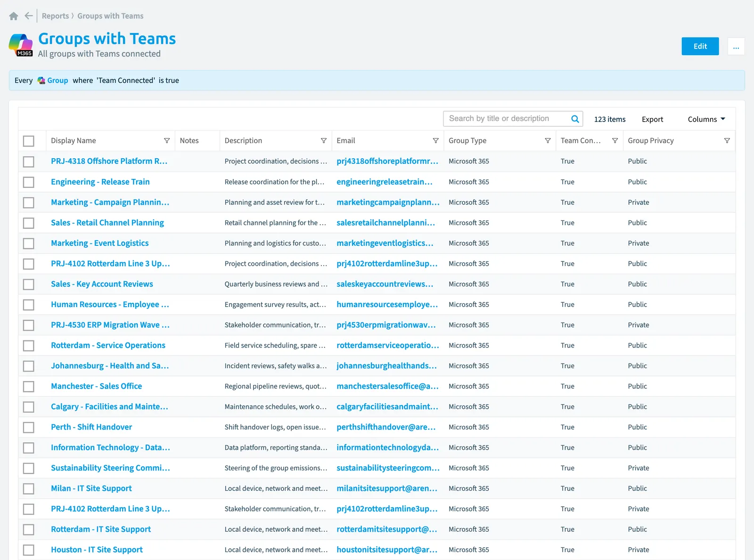754x560 pixels.
Task: Open the Columns dropdown
Action: [706, 120]
